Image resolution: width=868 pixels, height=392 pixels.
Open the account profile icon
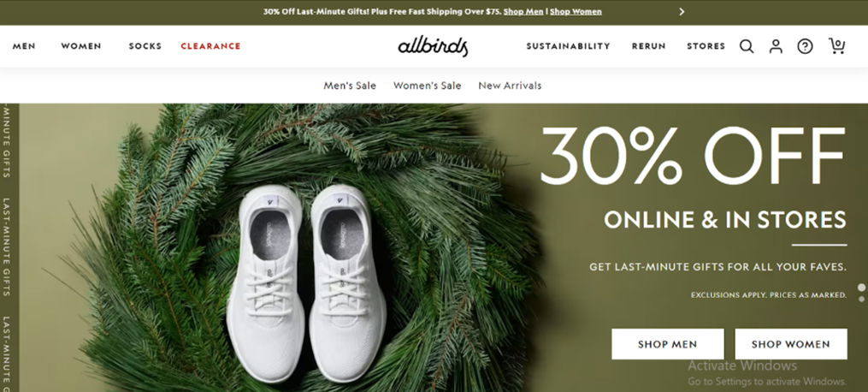(x=776, y=46)
